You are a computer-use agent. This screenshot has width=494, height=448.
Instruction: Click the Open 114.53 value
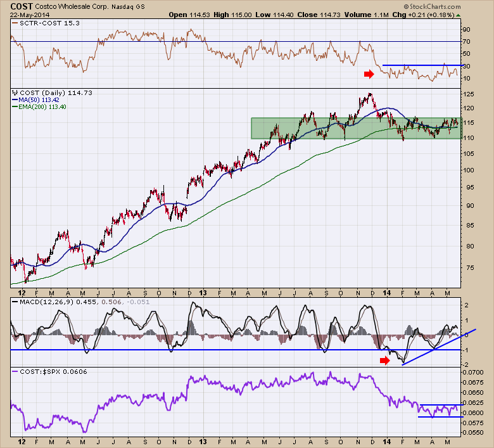(x=189, y=15)
